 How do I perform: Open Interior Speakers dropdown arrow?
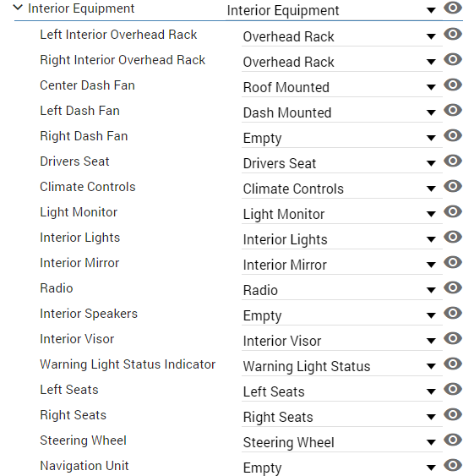[x=431, y=315]
